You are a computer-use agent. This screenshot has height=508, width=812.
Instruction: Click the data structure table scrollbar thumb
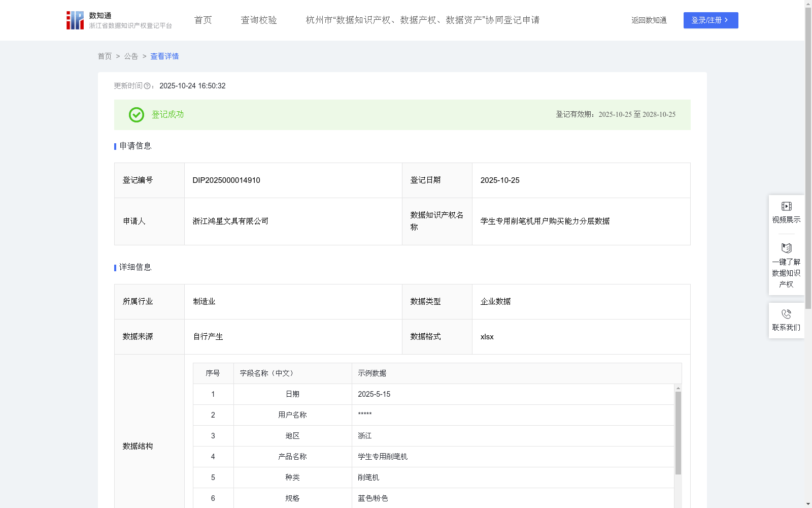[678, 433]
